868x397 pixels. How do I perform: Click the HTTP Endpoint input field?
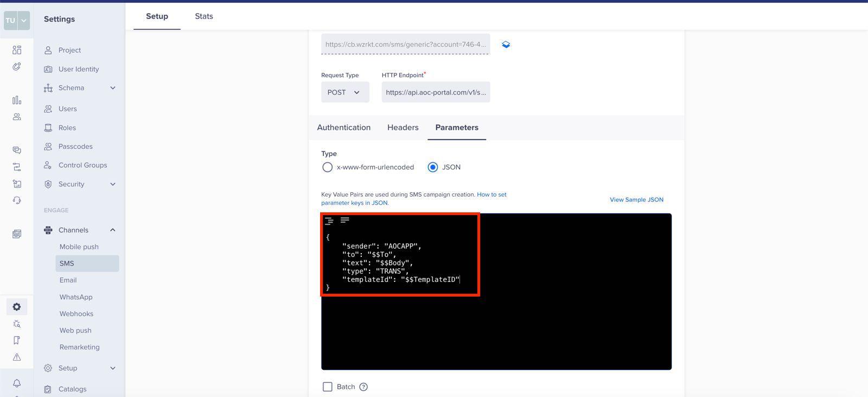click(436, 92)
